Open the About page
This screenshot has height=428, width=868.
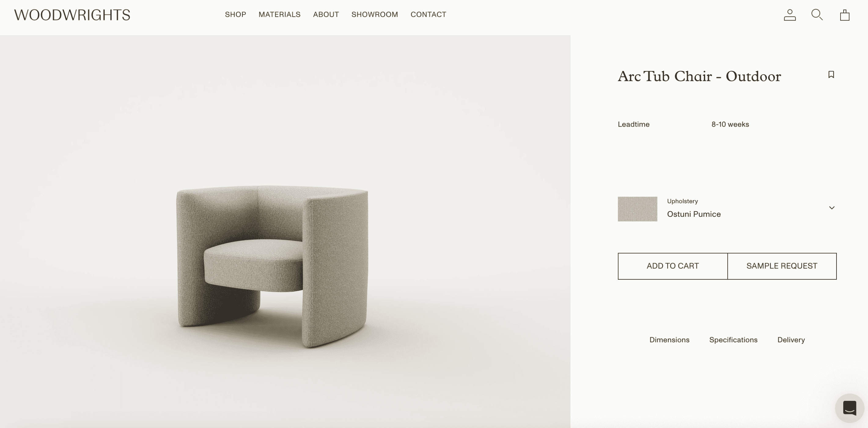pos(326,14)
